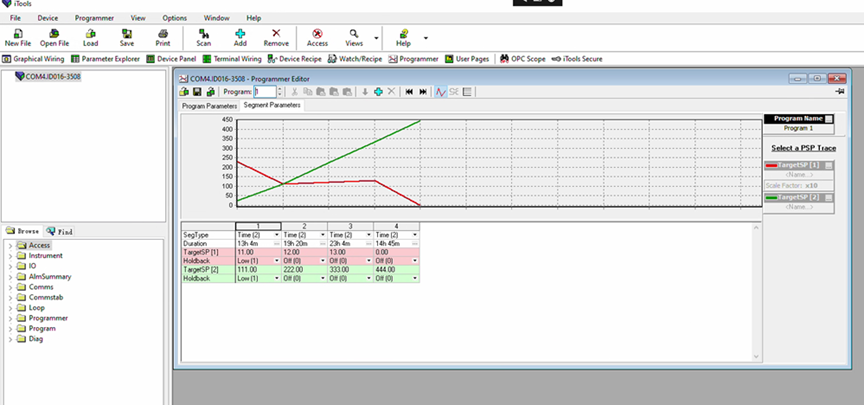Click the Duration ellipsis button for segment 3
Image resolution: width=864 pixels, height=405 pixels.
tap(369, 244)
